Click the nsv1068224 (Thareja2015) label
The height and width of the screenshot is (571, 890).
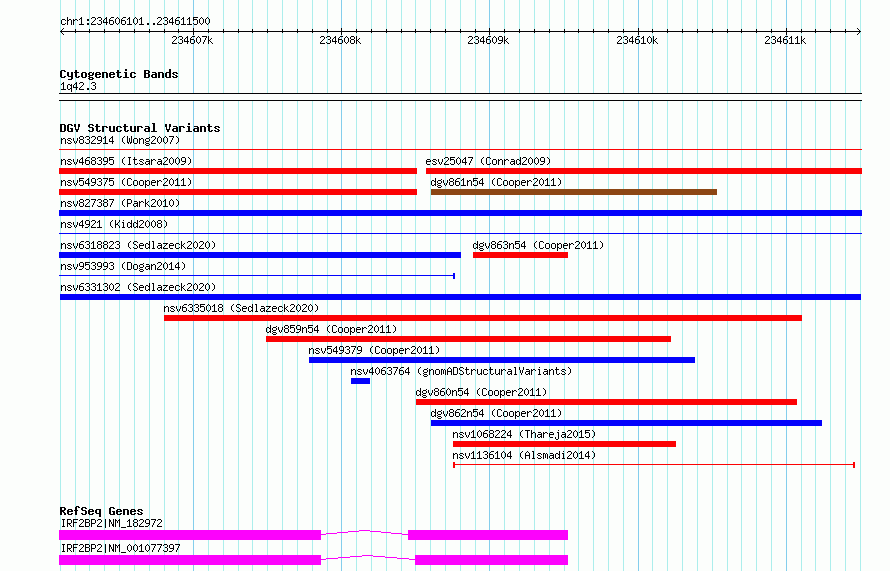[524, 434]
